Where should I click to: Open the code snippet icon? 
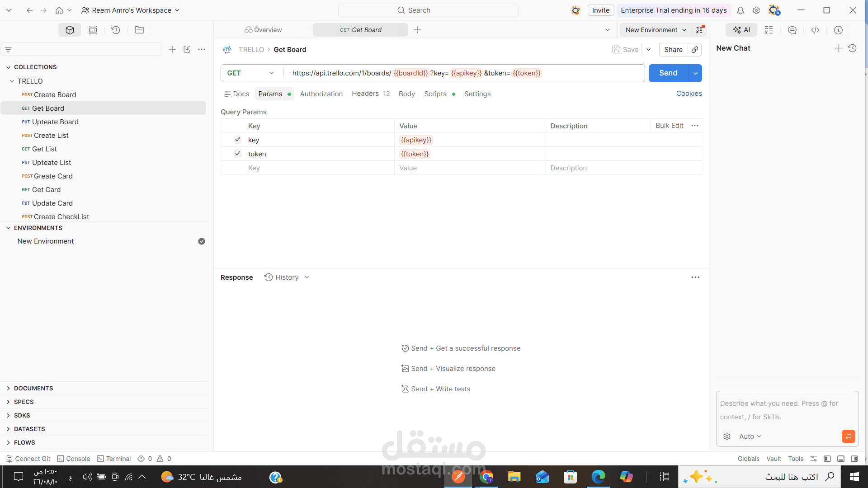coord(815,30)
